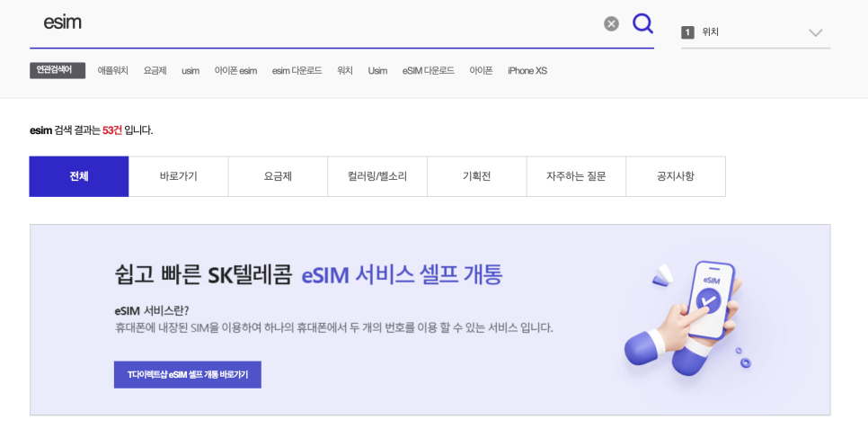868x429 pixels.
Task: Switch to the 전체 tab
Action: pyautogui.click(x=79, y=176)
